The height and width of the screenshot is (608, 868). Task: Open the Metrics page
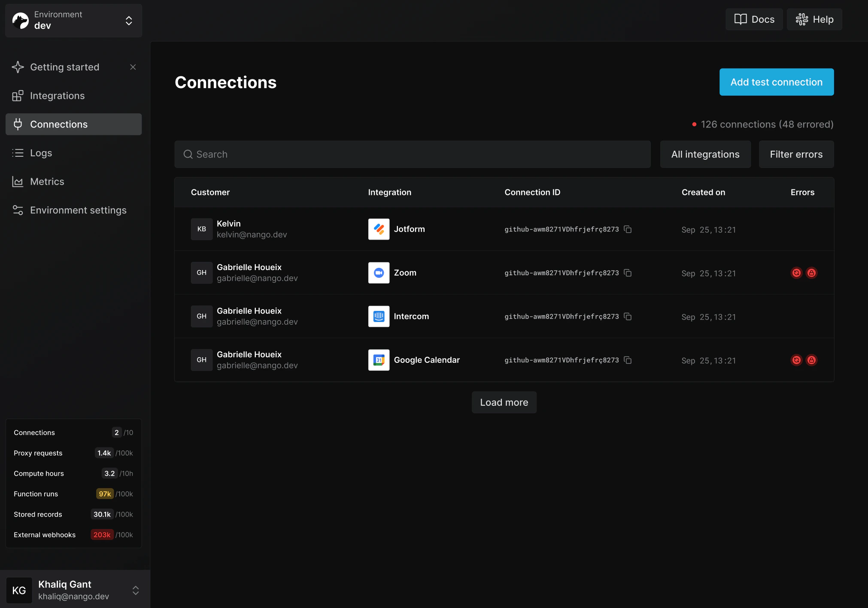coord(47,182)
